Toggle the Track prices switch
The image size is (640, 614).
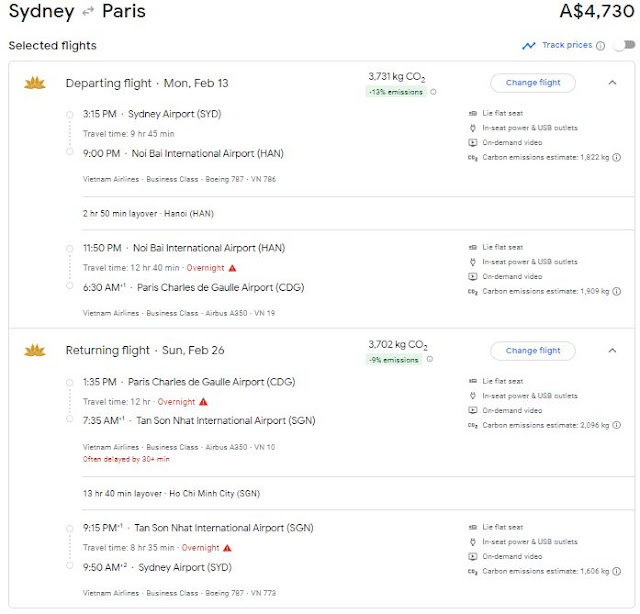click(x=623, y=45)
